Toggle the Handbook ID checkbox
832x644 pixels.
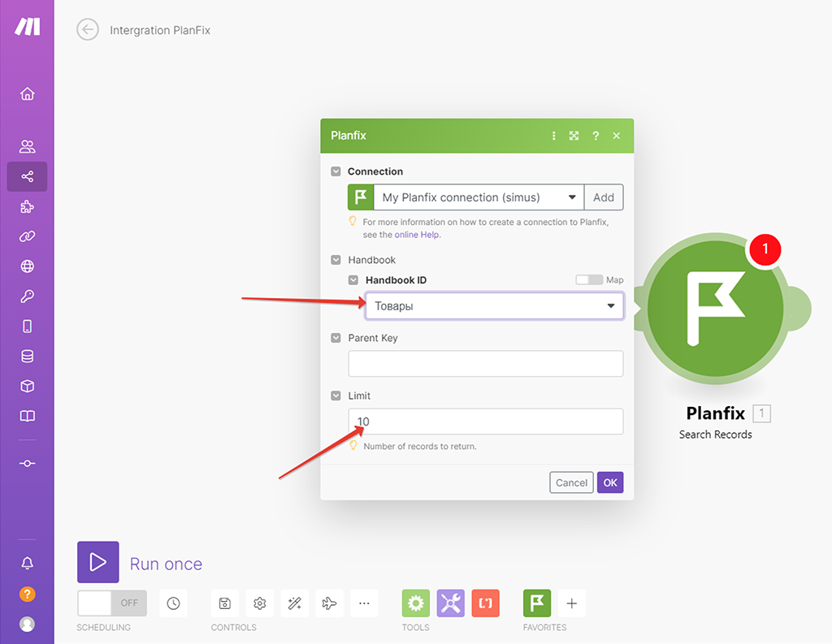pyautogui.click(x=353, y=280)
